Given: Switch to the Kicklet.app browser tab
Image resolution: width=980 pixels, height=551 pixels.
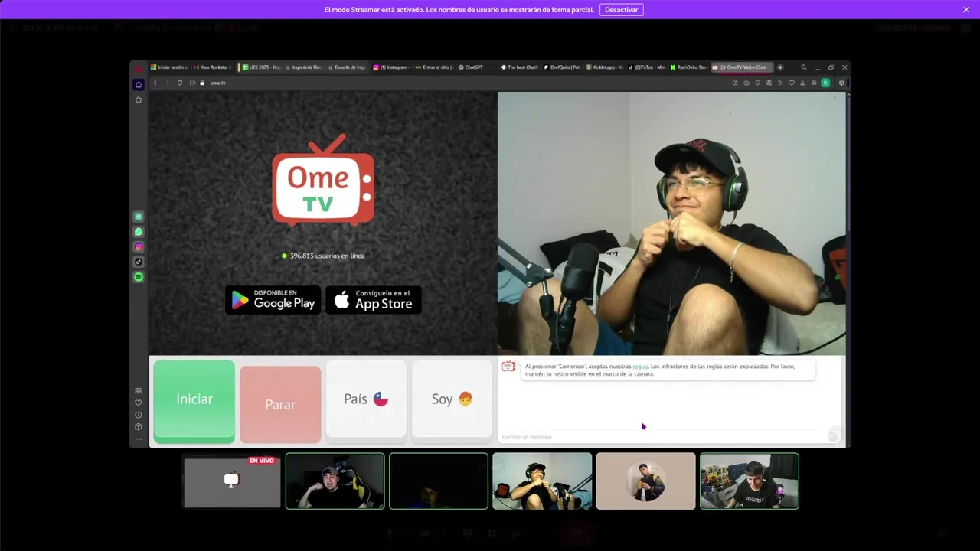Looking at the screenshot, I should point(605,67).
